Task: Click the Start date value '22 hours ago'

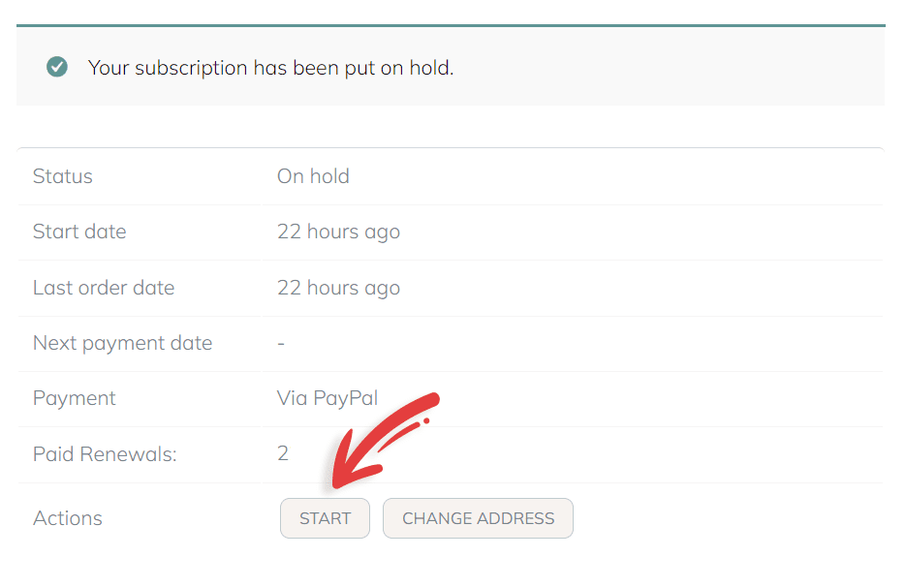Action: pos(338,232)
